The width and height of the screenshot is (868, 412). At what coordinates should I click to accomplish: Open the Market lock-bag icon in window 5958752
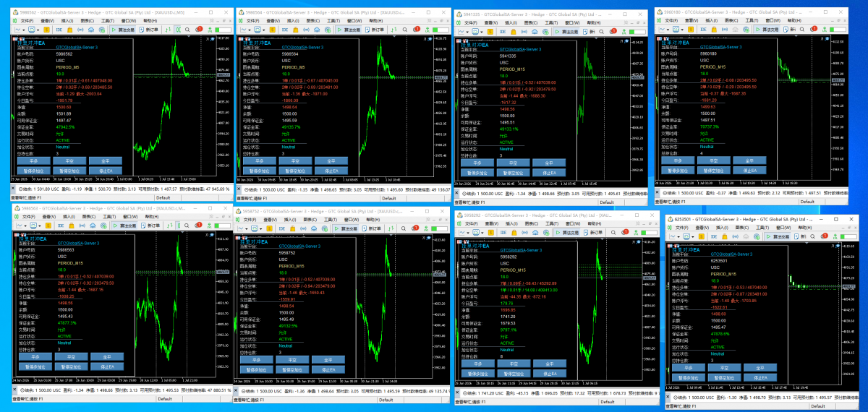(293, 228)
